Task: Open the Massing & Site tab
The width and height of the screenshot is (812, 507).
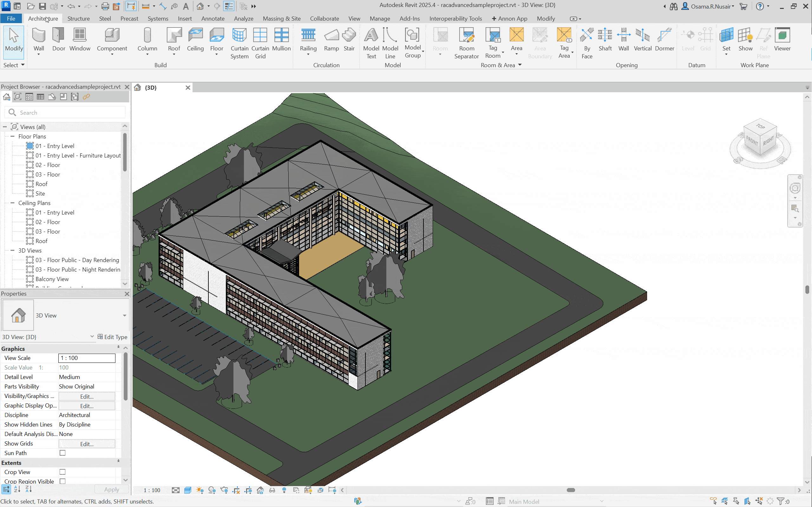Action: (x=282, y=18)
